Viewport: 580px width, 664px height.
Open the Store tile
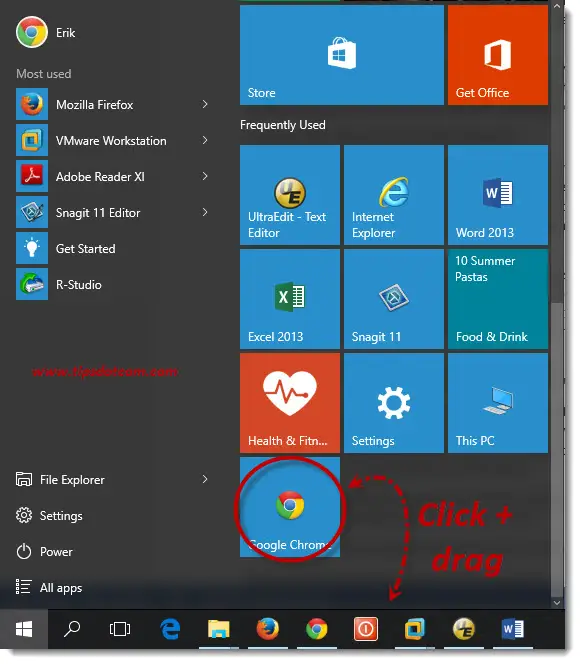[342, 55]
